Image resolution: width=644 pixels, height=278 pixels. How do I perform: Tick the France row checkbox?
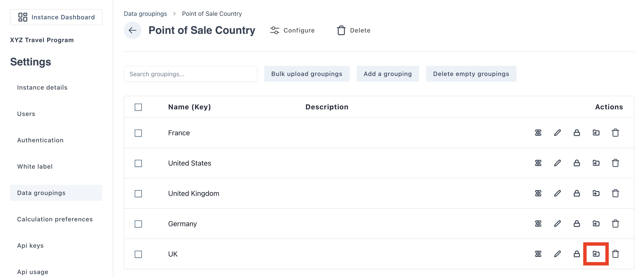pyautogui.click(x=138, y=133)
